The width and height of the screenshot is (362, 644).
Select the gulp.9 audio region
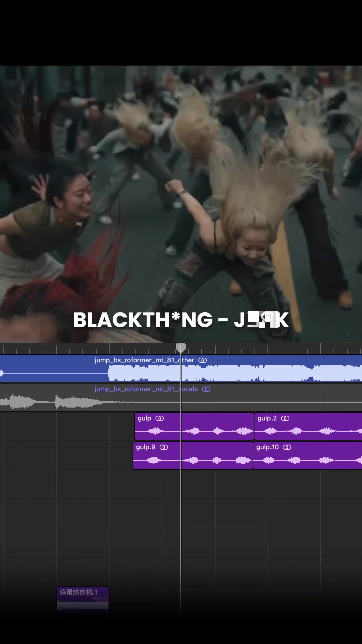(x=193, y=455)
